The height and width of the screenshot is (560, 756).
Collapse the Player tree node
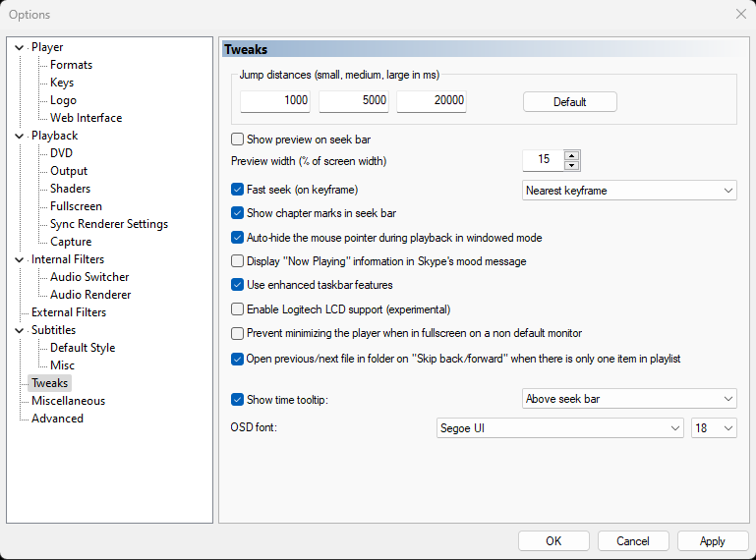pos(20,47)
